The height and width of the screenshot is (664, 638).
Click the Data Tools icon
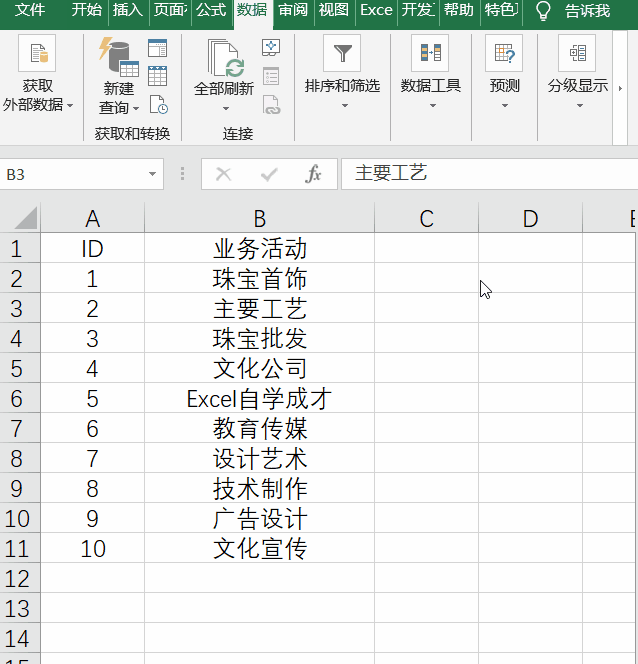tap(430, 53)
